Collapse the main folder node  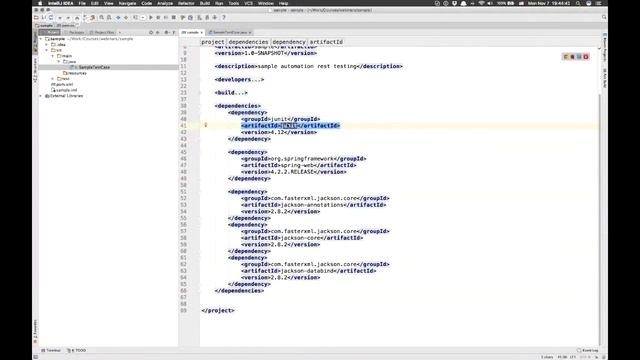(x=53, y=56)
